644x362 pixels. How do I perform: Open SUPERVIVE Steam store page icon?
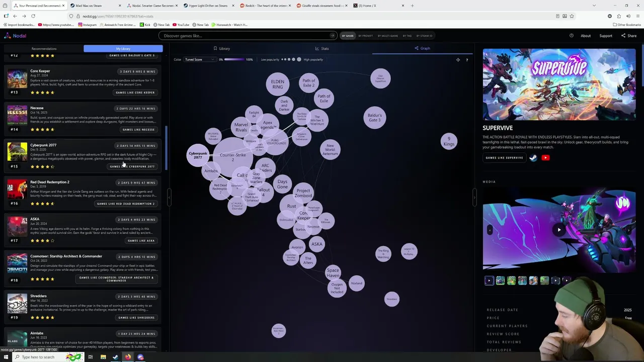533,158
